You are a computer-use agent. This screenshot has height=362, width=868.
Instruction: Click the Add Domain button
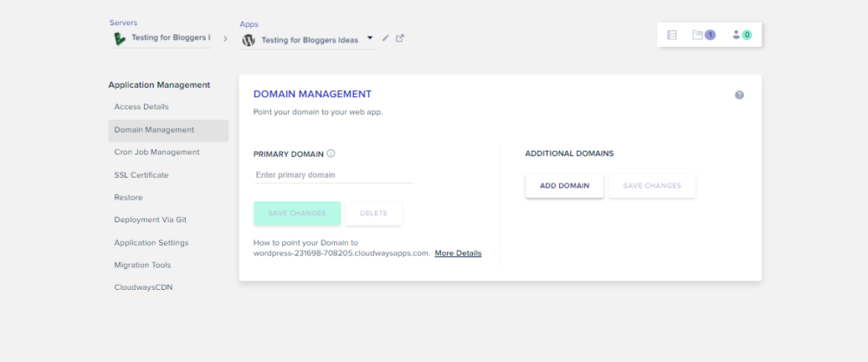(x=565, y=186)
